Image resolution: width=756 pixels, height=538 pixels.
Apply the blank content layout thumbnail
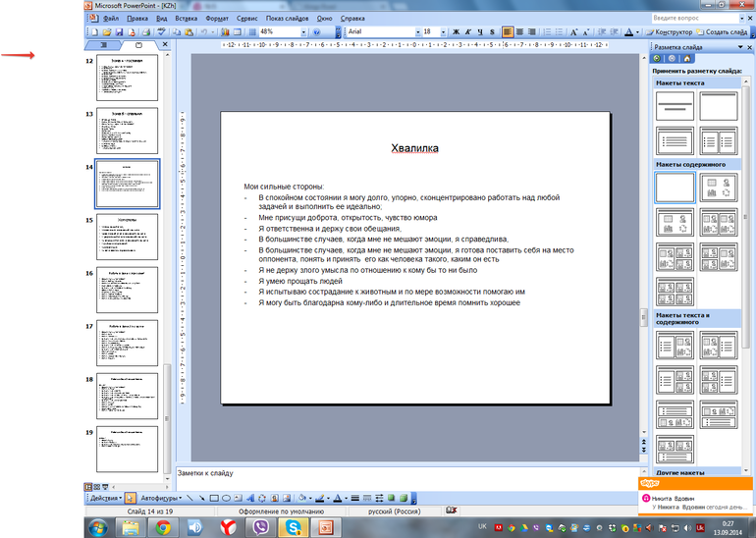[x=675, y=188]
